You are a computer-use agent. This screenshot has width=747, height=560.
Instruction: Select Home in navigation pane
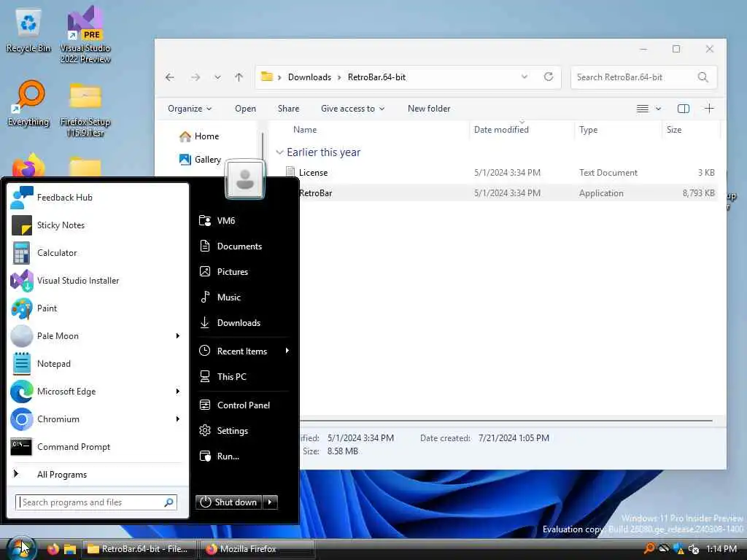pos(206,136)
